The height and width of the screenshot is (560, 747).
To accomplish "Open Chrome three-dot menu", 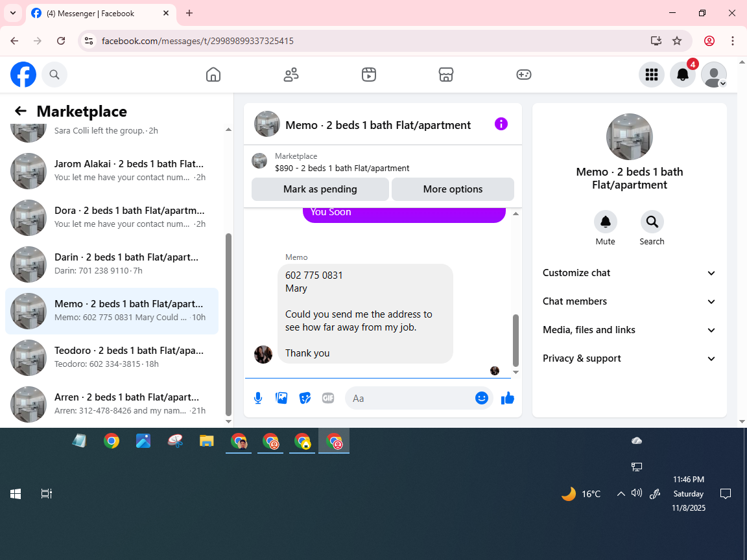I will 733,41.
